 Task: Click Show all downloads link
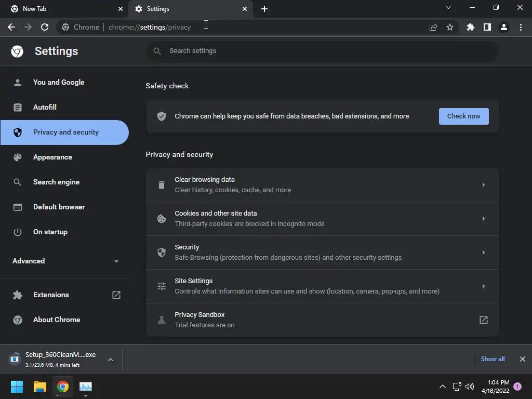493,359
